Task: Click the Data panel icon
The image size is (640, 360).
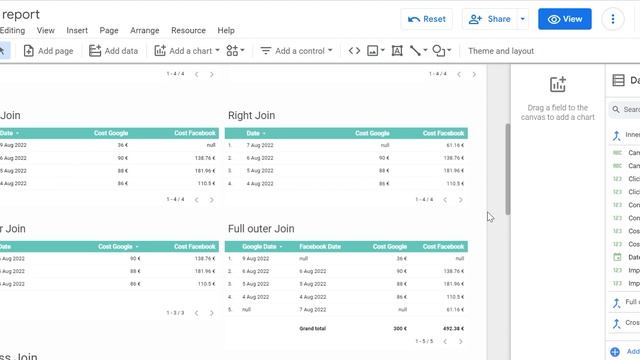Action: click(x=618, y=80)
